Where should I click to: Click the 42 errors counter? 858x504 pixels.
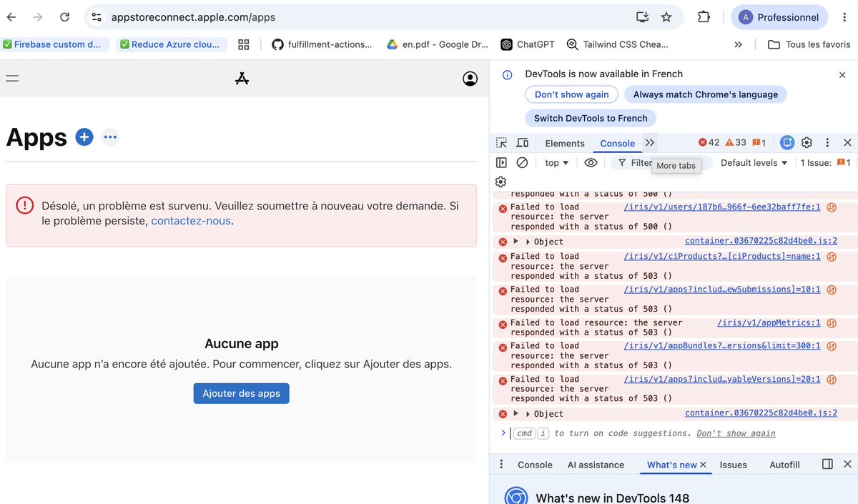click(709, 143)
